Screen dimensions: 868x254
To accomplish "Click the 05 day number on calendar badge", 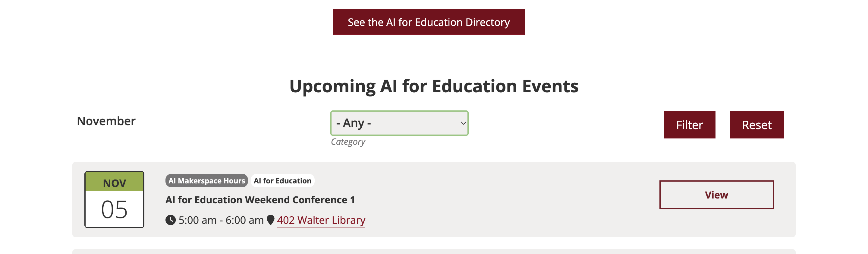I will [114, 209].
